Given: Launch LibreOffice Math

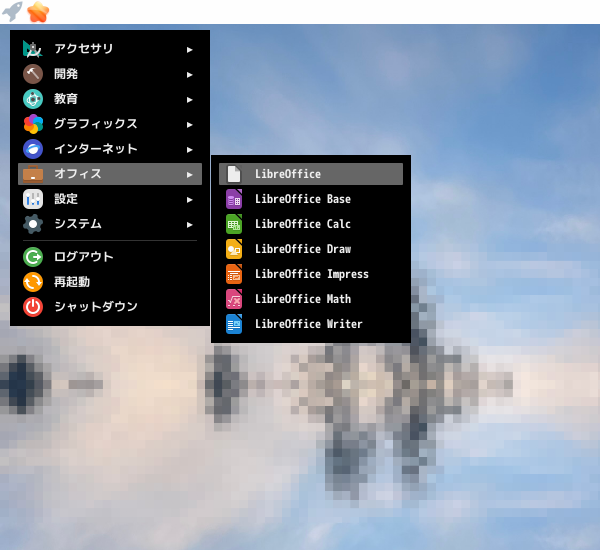Looking at the screenshot, I should 311,299.
